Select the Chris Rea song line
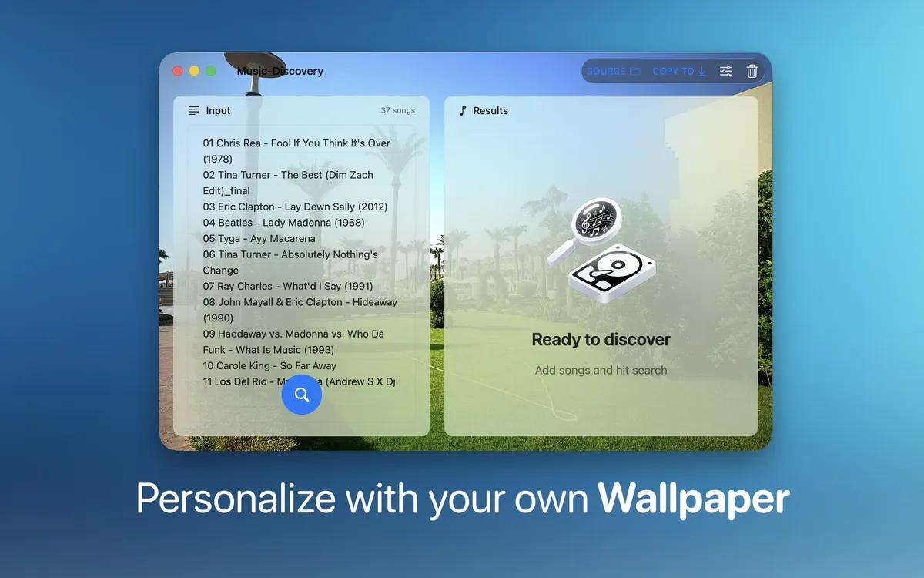The height and width of the screenshot is (578, 924). click(x=296, y=143)
